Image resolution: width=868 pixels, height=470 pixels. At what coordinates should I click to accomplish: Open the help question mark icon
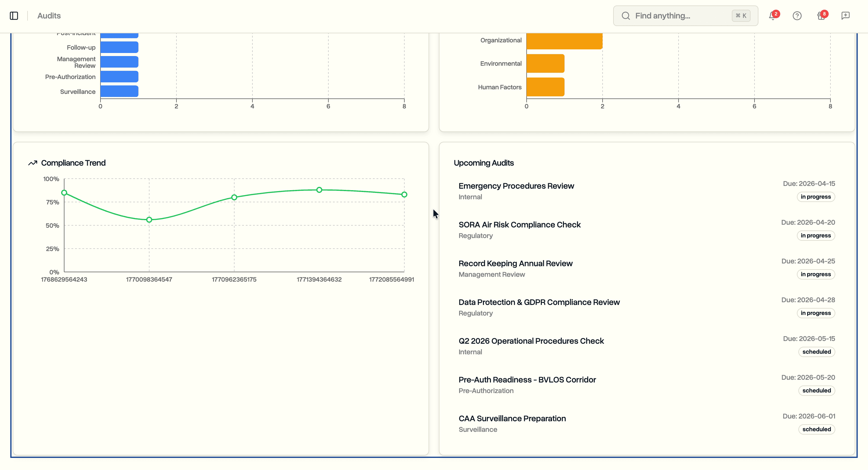tap(797, 15)
